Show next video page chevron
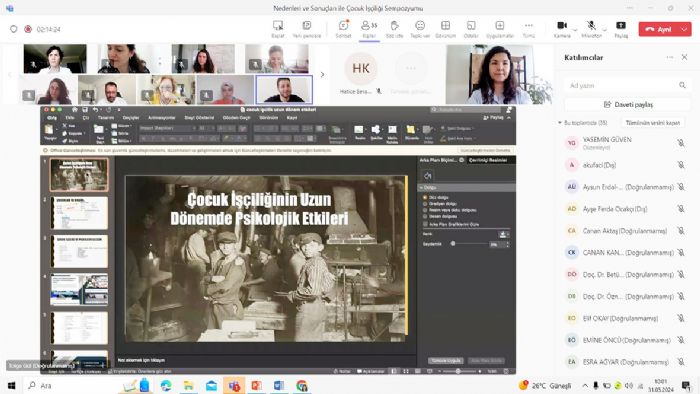Viewport: 700px width, 394px height. click(x=322, y=75)
